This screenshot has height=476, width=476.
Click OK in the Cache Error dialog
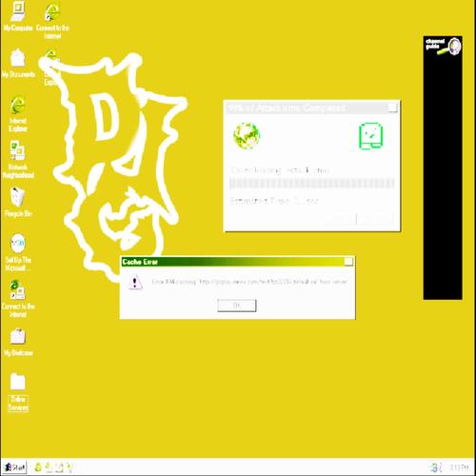pos(237,306)
